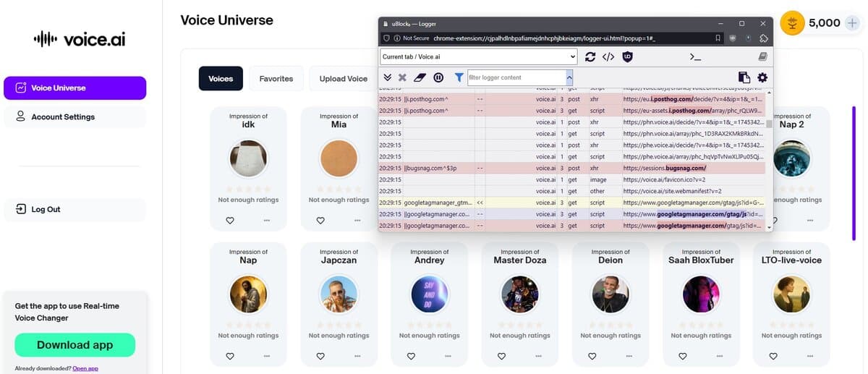Click the clipboard copy icon in logger

coord(744,77)
